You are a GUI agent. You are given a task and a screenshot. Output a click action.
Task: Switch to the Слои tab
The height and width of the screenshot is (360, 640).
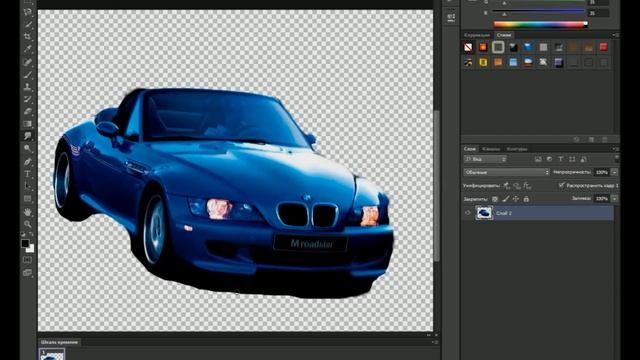pyautogui.click(x=470, y=149)
